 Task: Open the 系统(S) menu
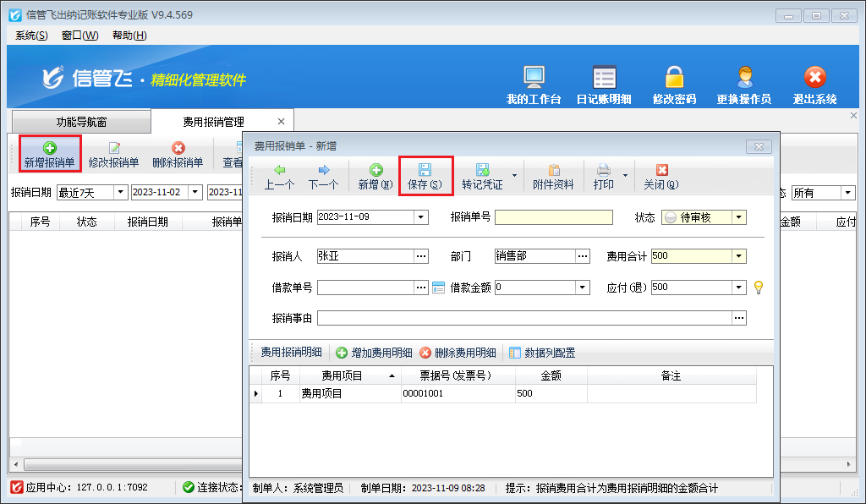[31, 35]
